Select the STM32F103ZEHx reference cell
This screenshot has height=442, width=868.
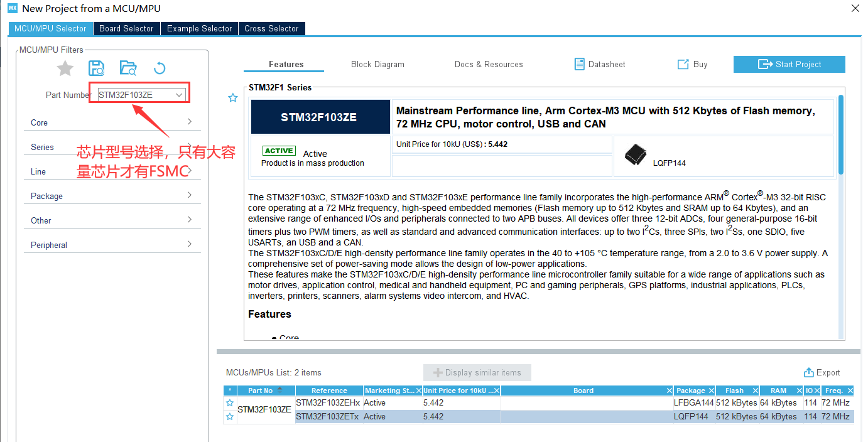click(x=328, y=402)
